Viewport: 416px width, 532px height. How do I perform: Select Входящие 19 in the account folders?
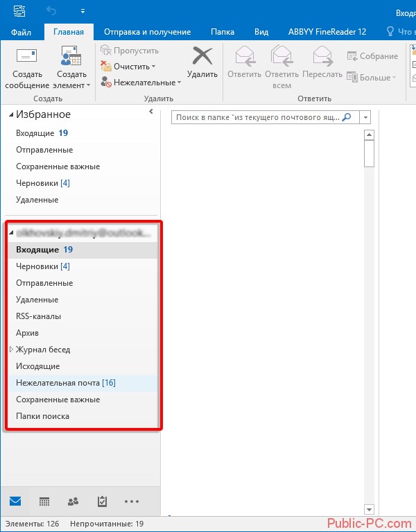coord(82,250)
